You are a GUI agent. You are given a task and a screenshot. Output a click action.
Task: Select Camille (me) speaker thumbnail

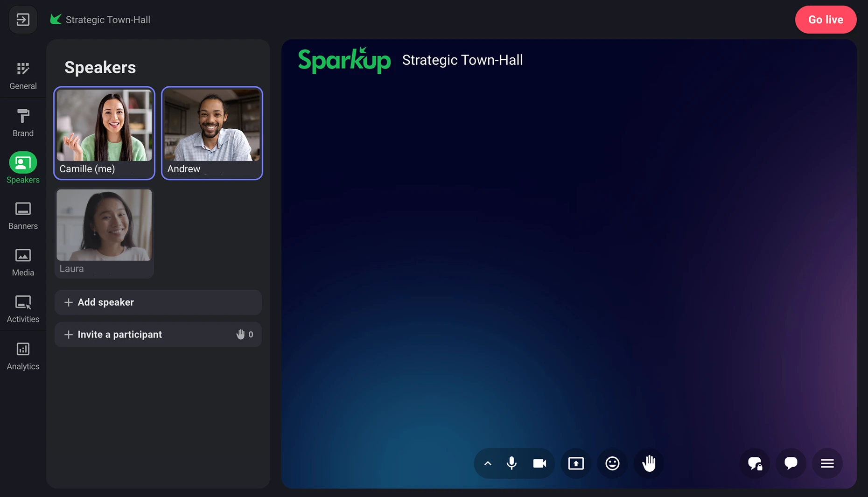[104, 133]
